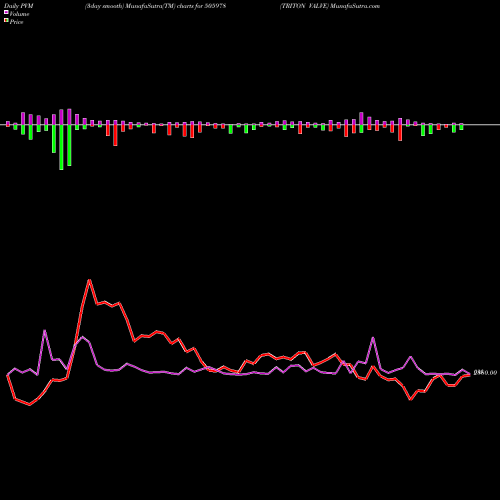Screen dimensions: 500x500
Task: Click the TRITON VALVE MunafaSutra.com heading
Action: (x=330, y=6)
